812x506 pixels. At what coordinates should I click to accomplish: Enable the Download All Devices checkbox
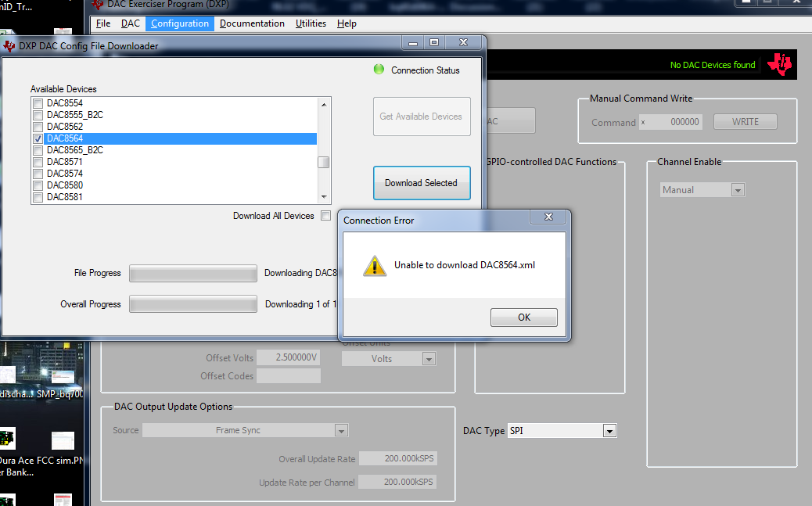click(x=325, y=215)
